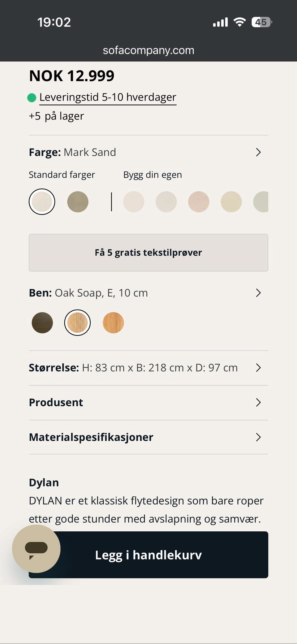Choose the dark brown leg color
The image size is (297, 644).
[x=42, y=323]
